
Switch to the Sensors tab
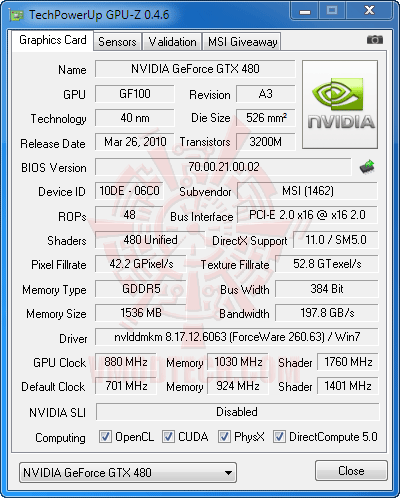click(117, 42)
